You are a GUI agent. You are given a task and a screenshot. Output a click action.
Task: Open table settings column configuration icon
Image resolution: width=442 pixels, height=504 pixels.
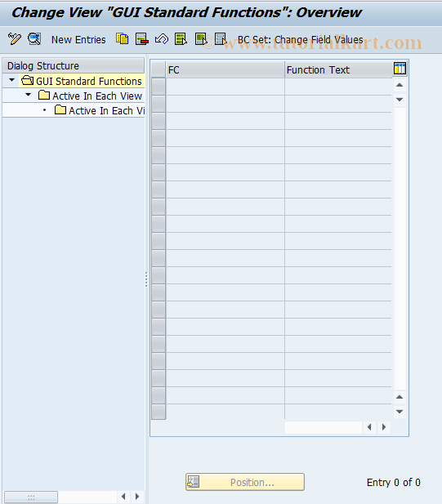400,69
